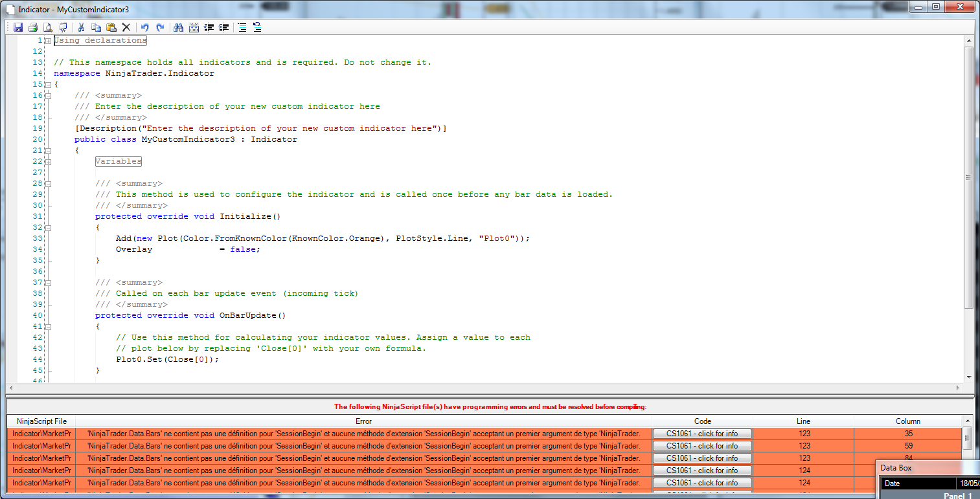
Task: Click the 'namespace NinjaTrader.Indicator' line
Action: (x=134, y=74)
